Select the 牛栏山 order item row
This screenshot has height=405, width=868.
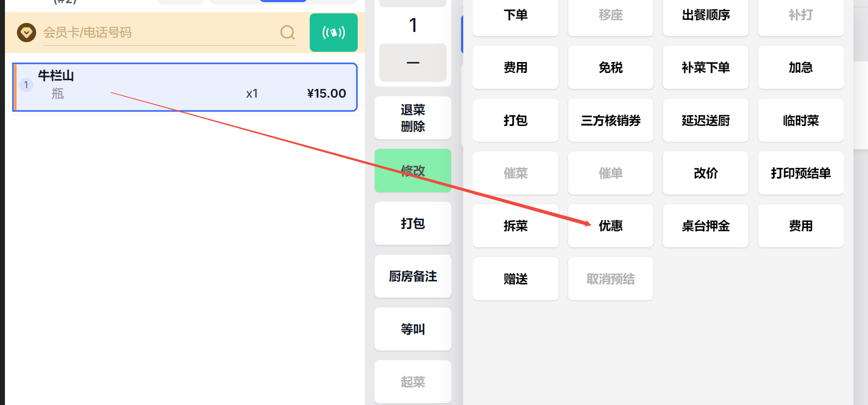[x=185, y=87]
